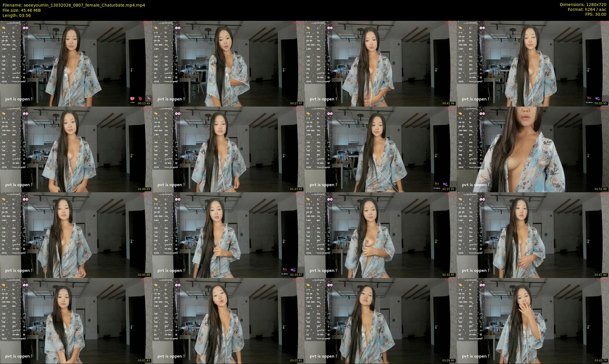Select the Dimensions 1280x720 text
609x364 pixels.
[x=583, y=5]
